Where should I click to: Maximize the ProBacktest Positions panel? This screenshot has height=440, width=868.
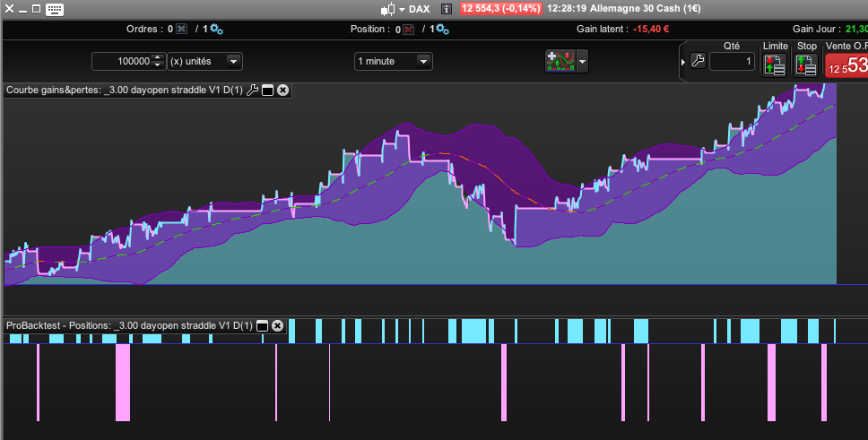(263, 325)
